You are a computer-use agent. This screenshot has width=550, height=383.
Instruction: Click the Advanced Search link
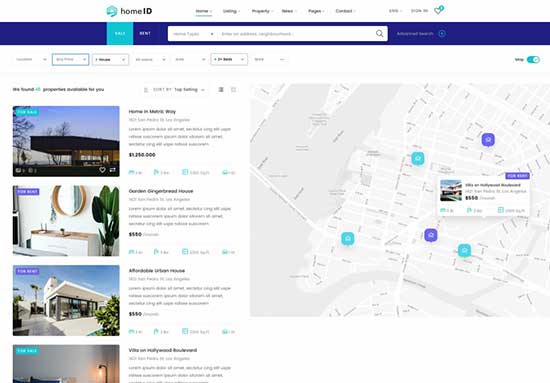[x=415, y=34]
